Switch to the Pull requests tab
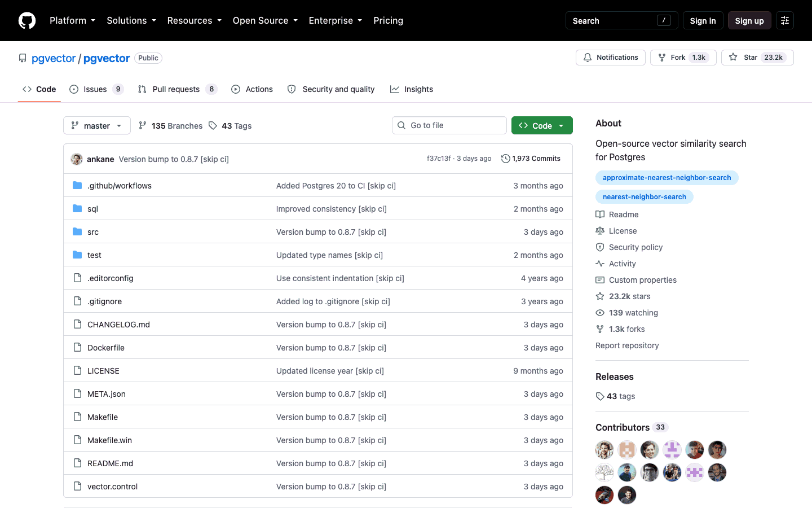 point(177,89)
